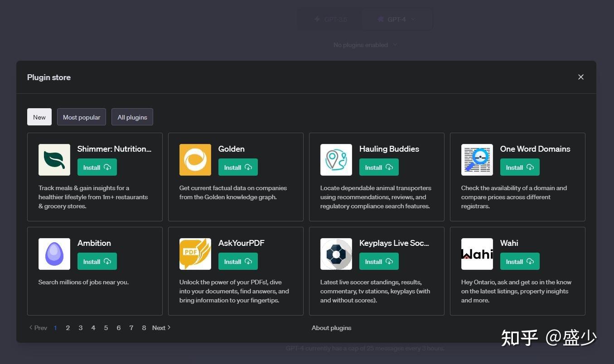Install the Hauling Buddies plugin

(x=379, y=167)
